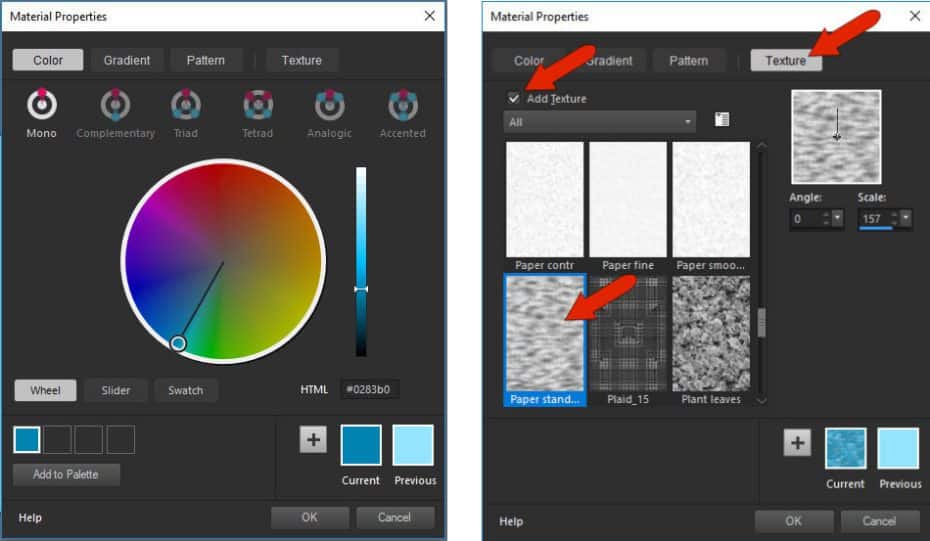The width and height of the screenshot is (930, 541).
Task: Click texture list scrollbar thumb
Action: click(762, 322)
